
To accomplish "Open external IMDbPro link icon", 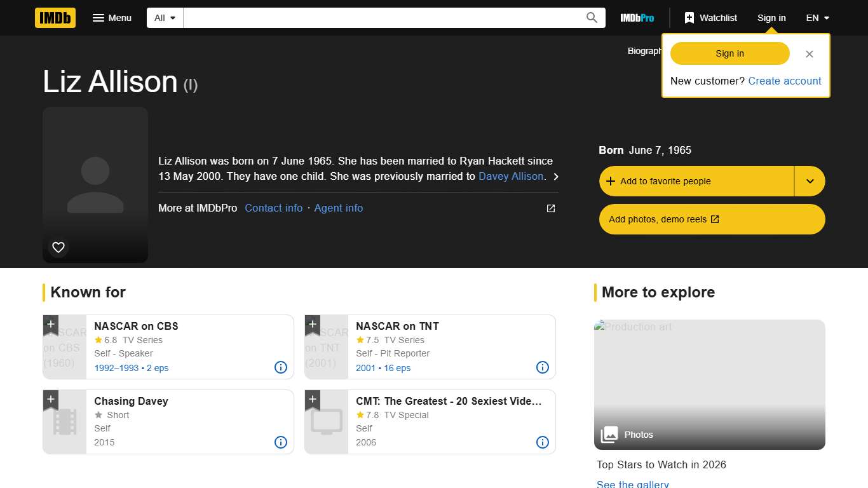I will click(x=551, y=208).
